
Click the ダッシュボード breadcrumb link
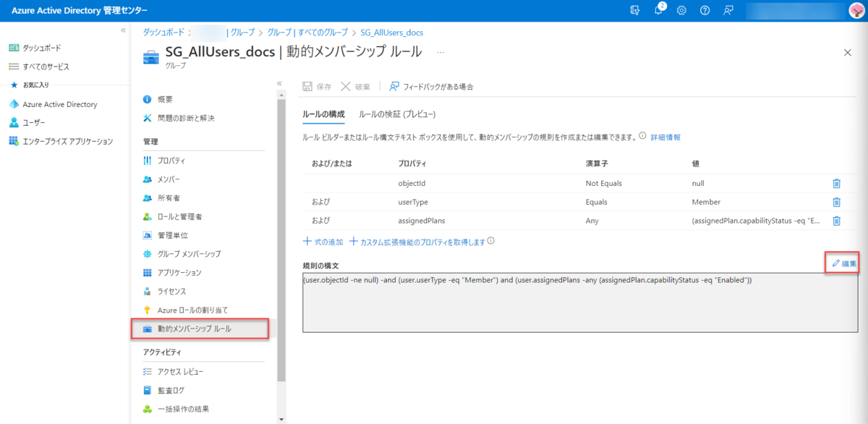(x=163, y=32)
